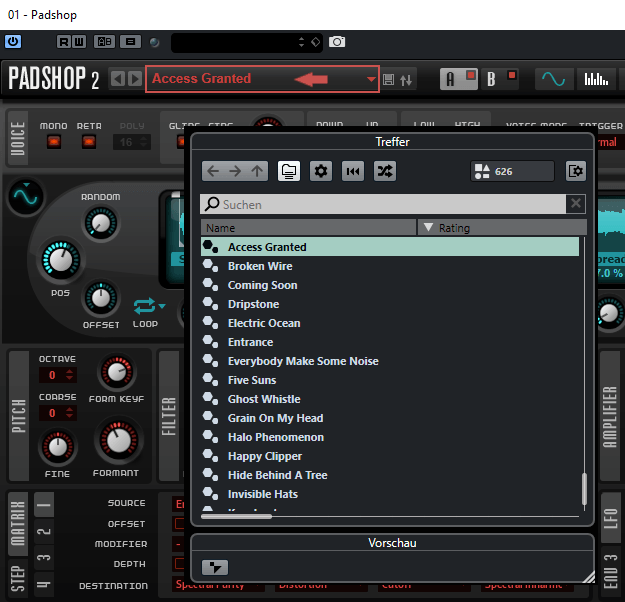This screenshot has height=602, width=625.
Task: Go up one level in browser
Action: (257, 171)
